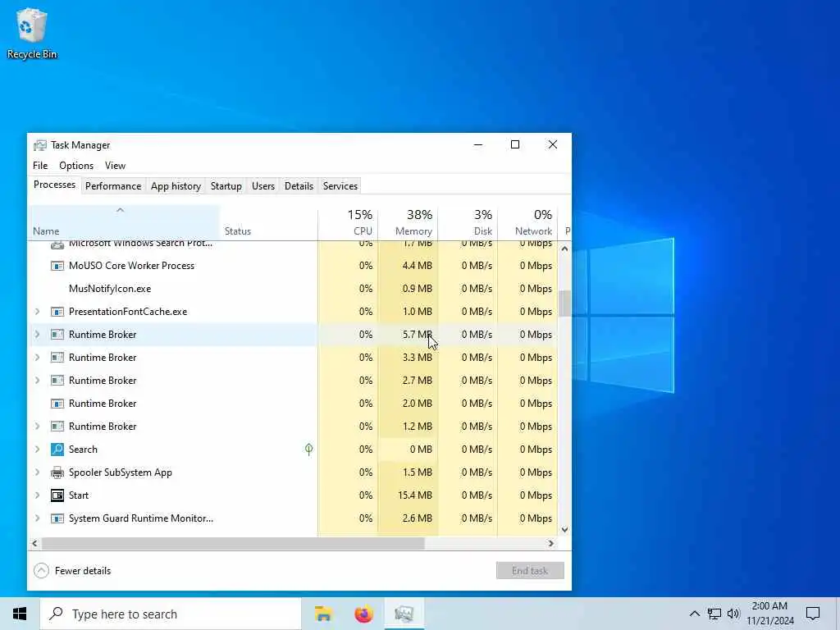The width and height of the screenshot is (840, 630).
Task: Collapse view with Fewer details arrow
Action: (41, 571)
